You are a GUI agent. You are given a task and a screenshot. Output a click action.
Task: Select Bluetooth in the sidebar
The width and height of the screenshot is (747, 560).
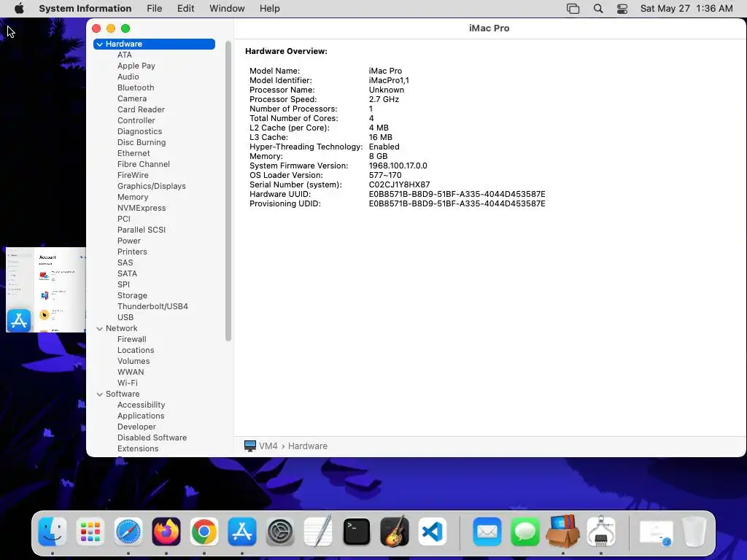136,87
